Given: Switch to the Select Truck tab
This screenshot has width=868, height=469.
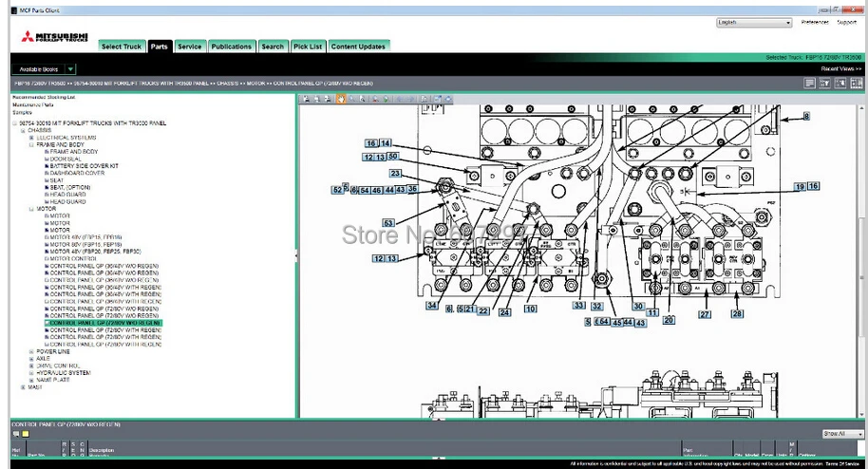Looking at the screenshot, I should coord(122,47).
